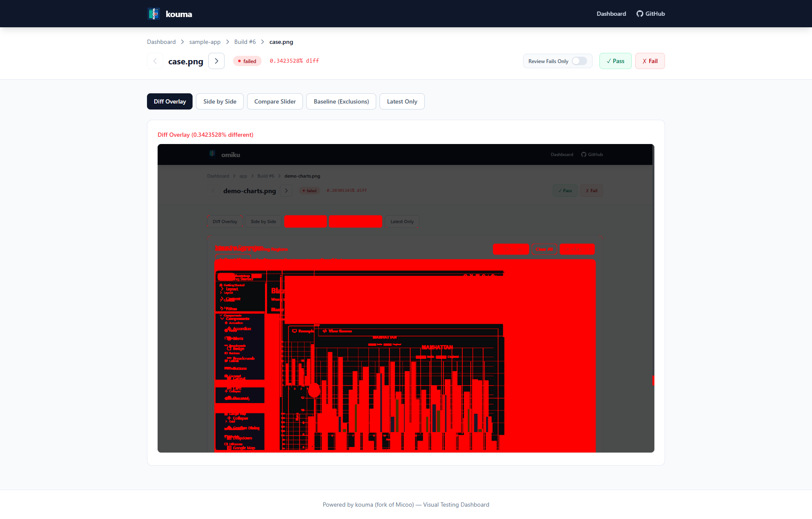812x519 pixels.
Task: Select the Diff Overlay tab
Action: [170, 101]
